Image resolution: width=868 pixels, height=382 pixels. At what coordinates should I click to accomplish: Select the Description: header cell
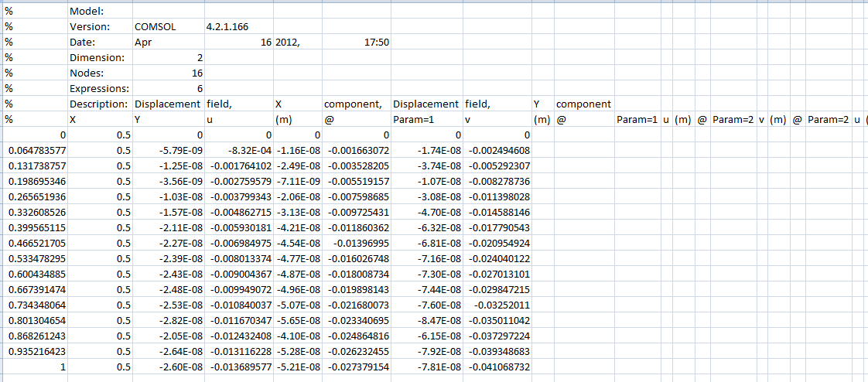pyautogui.click(x=99, y=104)
